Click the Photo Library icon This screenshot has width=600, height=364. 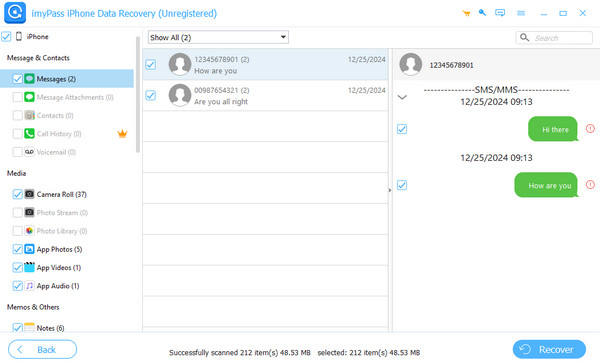point(29,231)
